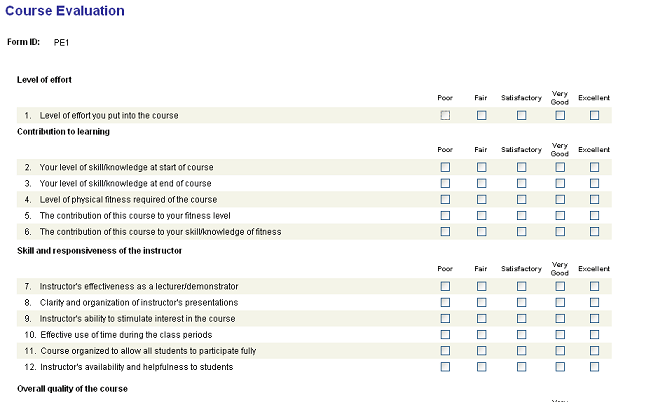Check Excellent for instructor's availability and helpfulness
The width and height of the screenshot is (647, 402).
click(594, 367)
